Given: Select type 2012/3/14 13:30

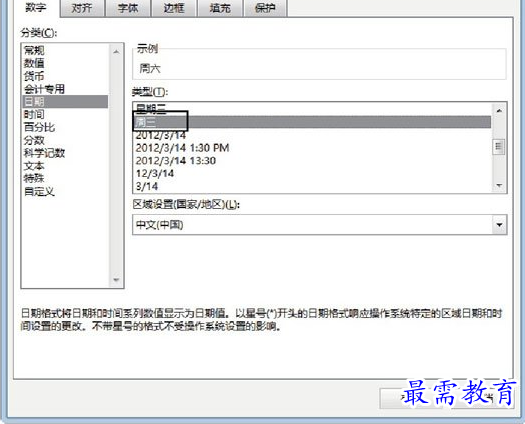Looking at the screenshot, I should coord(312,160).
